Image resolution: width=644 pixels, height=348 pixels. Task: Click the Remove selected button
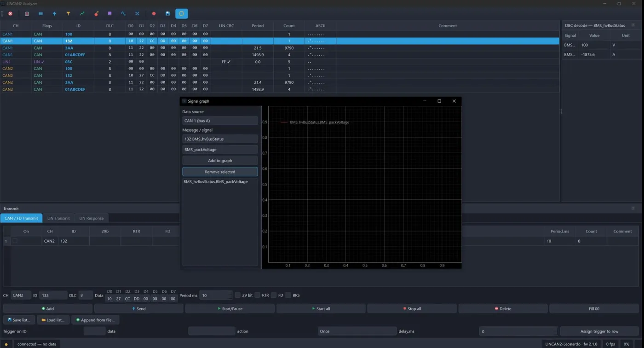(220, 172)
